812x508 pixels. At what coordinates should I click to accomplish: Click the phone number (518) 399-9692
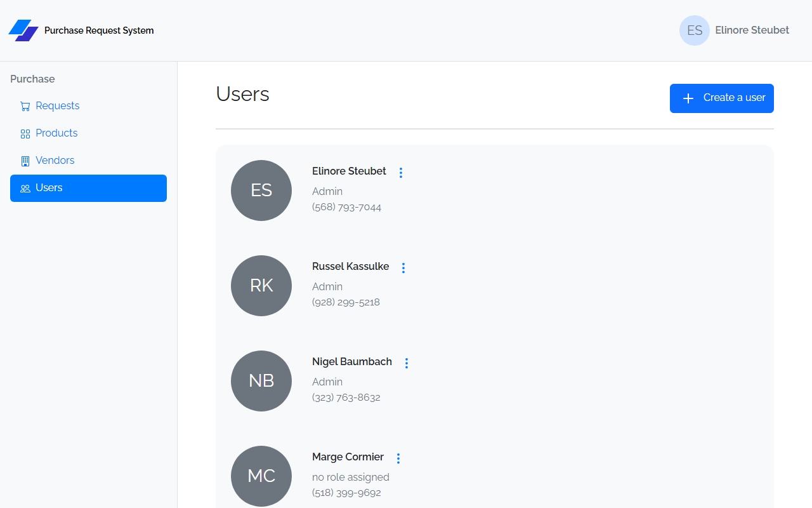(347, 493)
